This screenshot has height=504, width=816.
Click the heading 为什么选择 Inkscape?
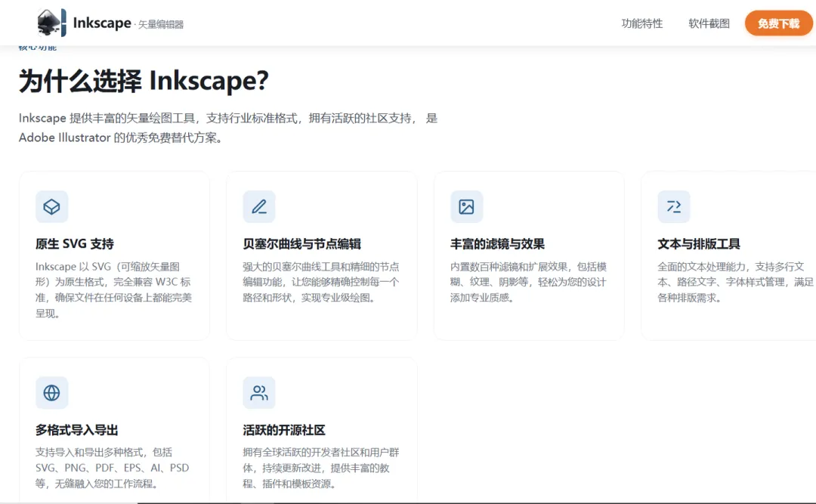[144, 81]
